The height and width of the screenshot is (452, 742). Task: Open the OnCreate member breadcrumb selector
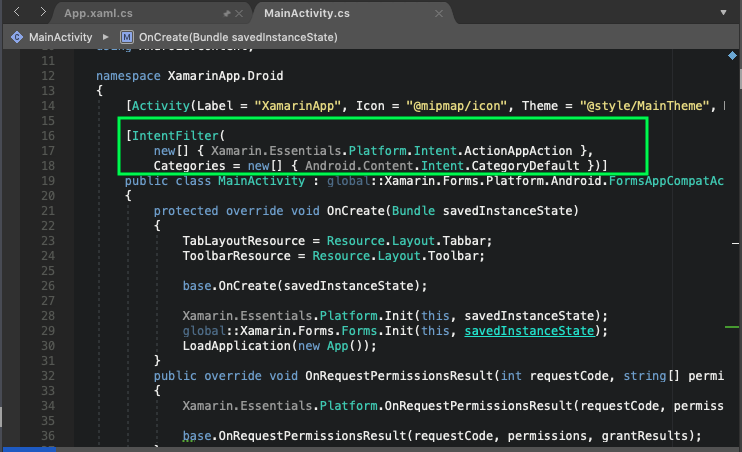point(238,37)
